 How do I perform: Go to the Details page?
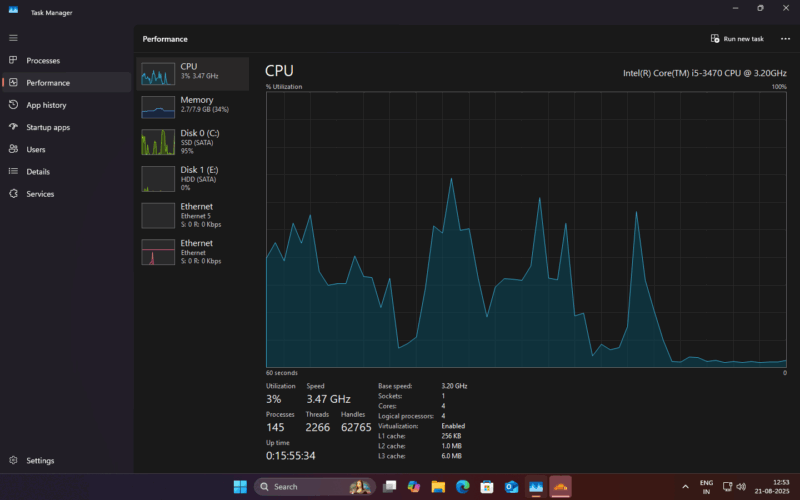(67, 171)
